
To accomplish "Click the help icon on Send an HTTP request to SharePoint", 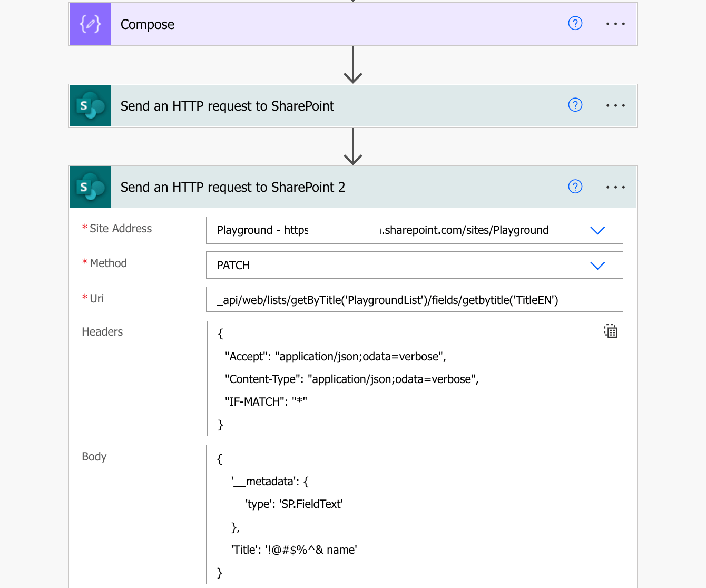I will point(575,105).
